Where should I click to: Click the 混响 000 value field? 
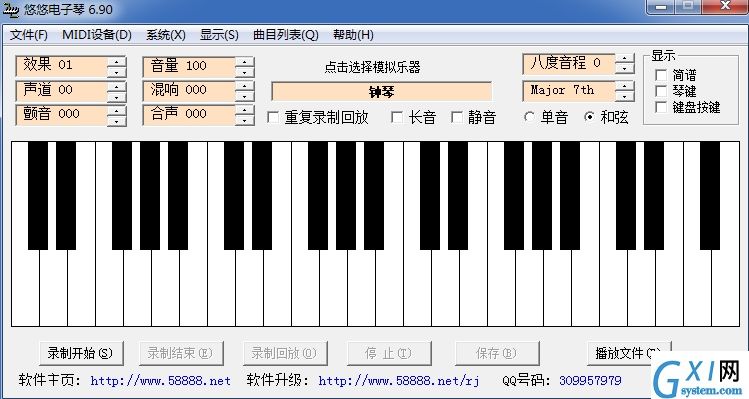point(189,90)
